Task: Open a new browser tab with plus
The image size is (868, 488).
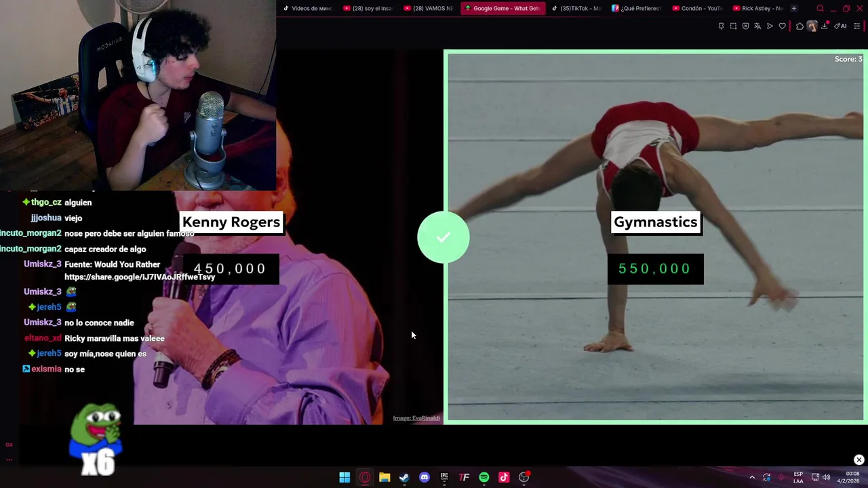Action: pos(794,8)
